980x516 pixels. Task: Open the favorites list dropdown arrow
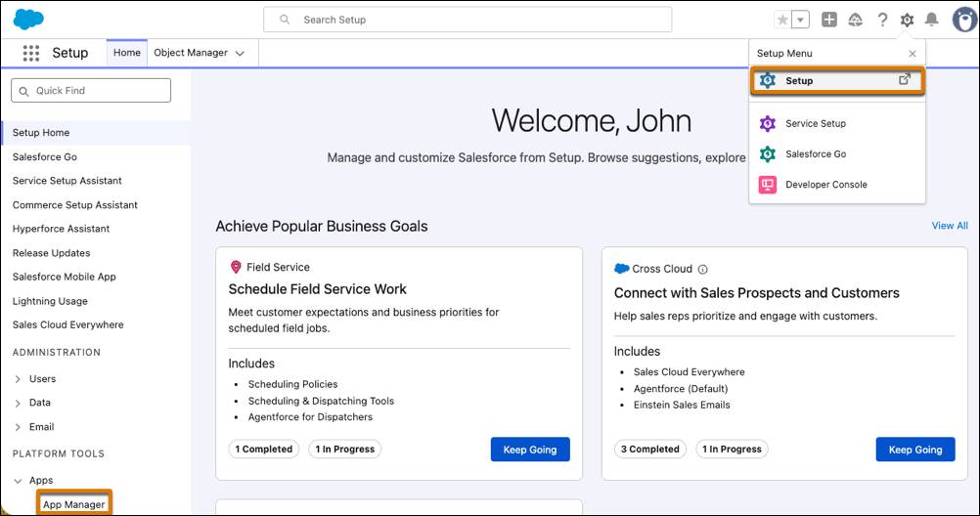coord(801,20)
